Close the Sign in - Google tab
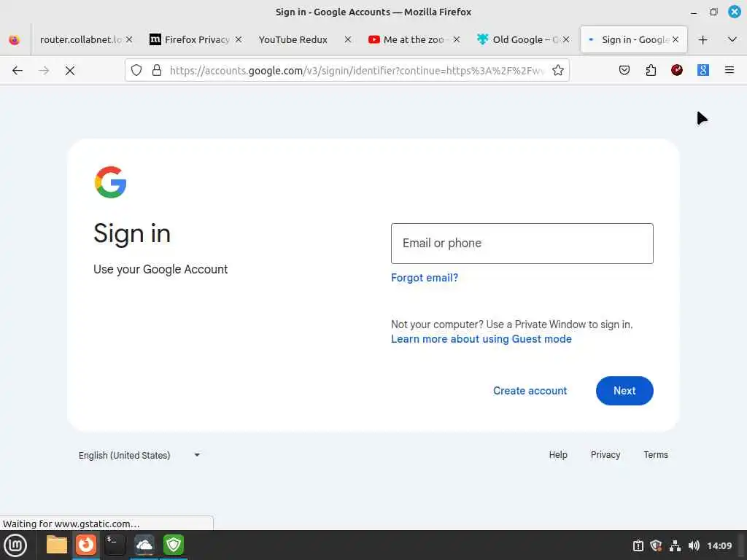Image resolution: width=747 pixels, height=560 pixels. pos(676,39)
